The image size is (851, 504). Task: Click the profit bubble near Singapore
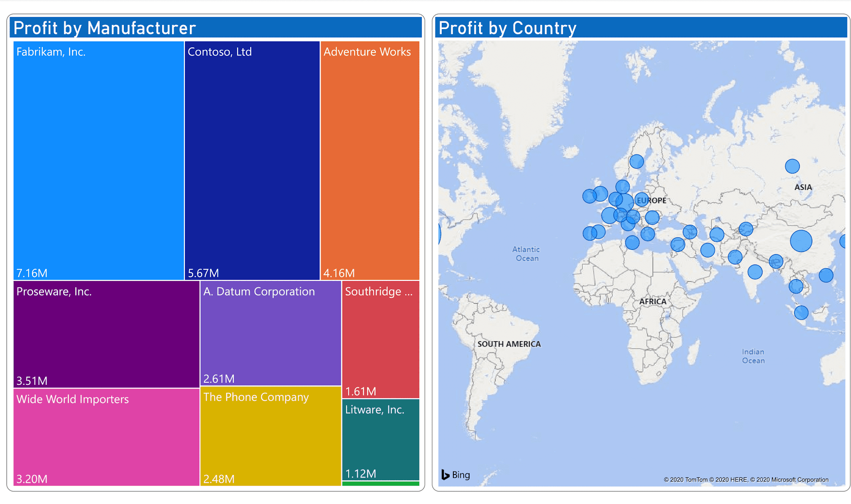801,313
